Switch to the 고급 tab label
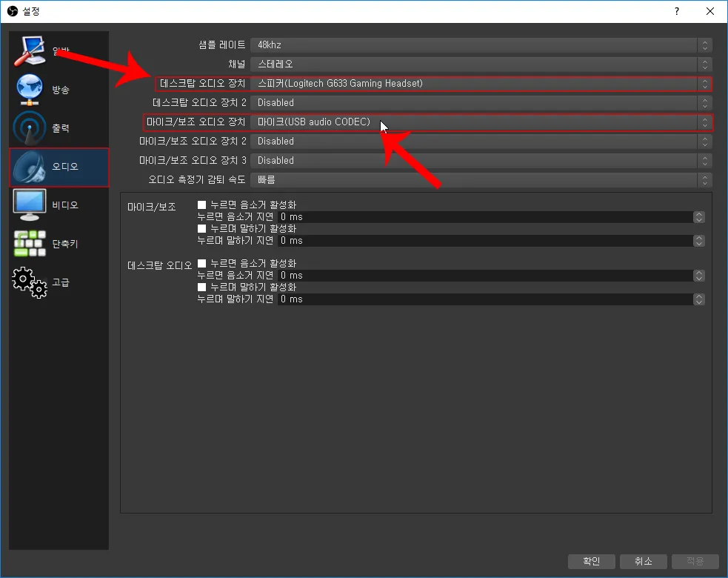This screenshot has height=578, width=728. pyautogui.click(x=61, y=282)
